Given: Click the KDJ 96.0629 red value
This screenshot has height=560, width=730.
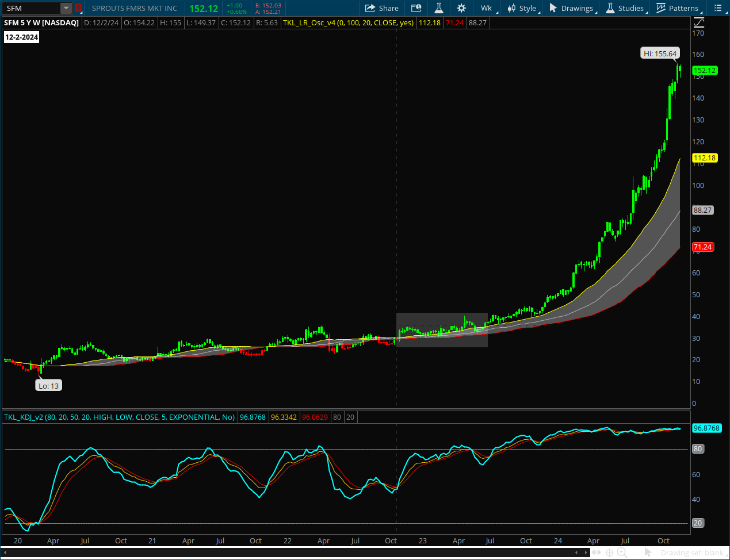Looking at the screenshot, I should [315, 417].
